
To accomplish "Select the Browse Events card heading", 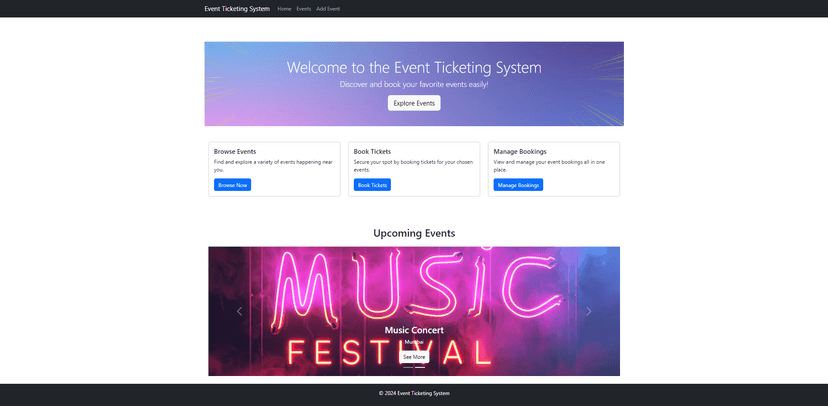I will (x=235, y=152).
